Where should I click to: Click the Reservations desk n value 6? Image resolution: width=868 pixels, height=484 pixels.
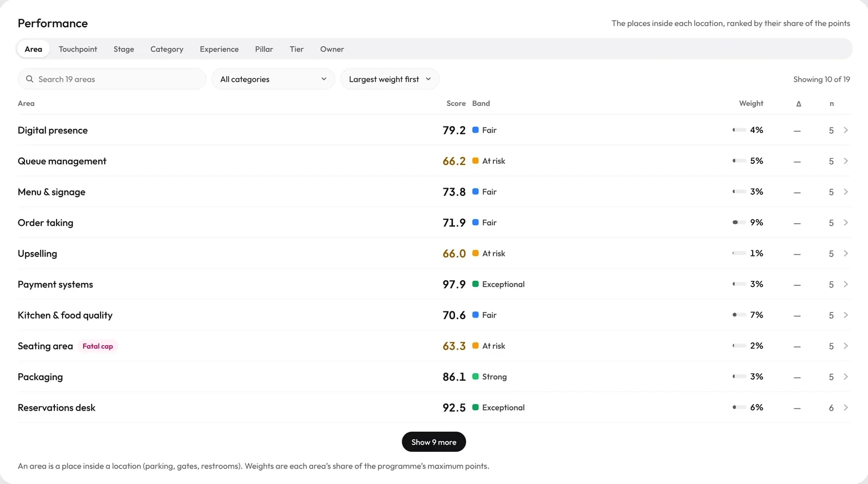coord(831,408)
